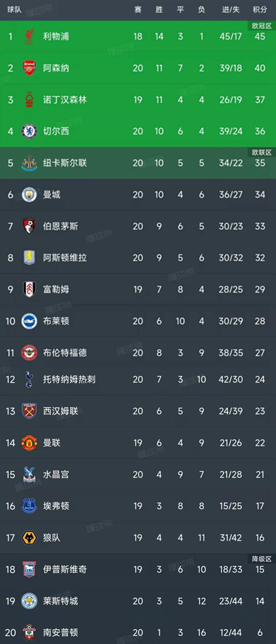The image size is (276, 644).
Task: Click team name 伯恩茅斯
Action: point(60,227)
